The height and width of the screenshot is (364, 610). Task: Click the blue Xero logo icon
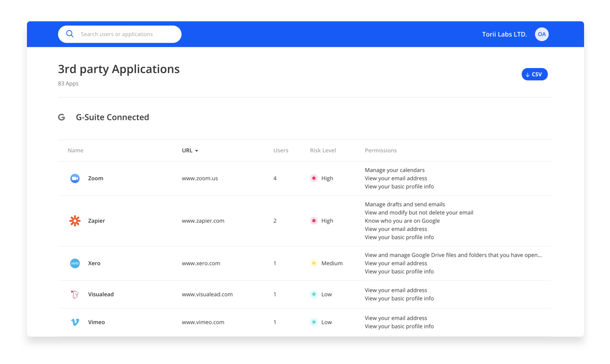click(75, 263)
